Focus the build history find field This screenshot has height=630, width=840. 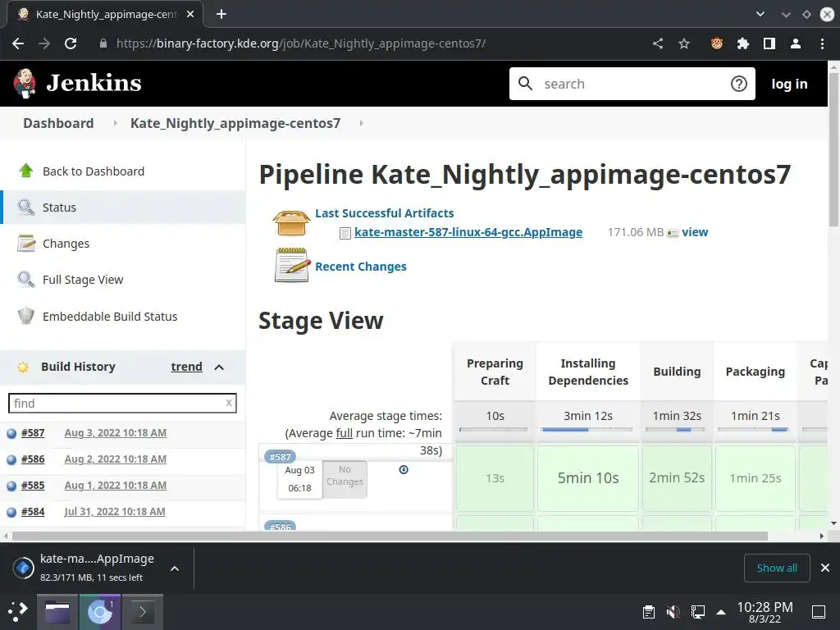[115, 403]
